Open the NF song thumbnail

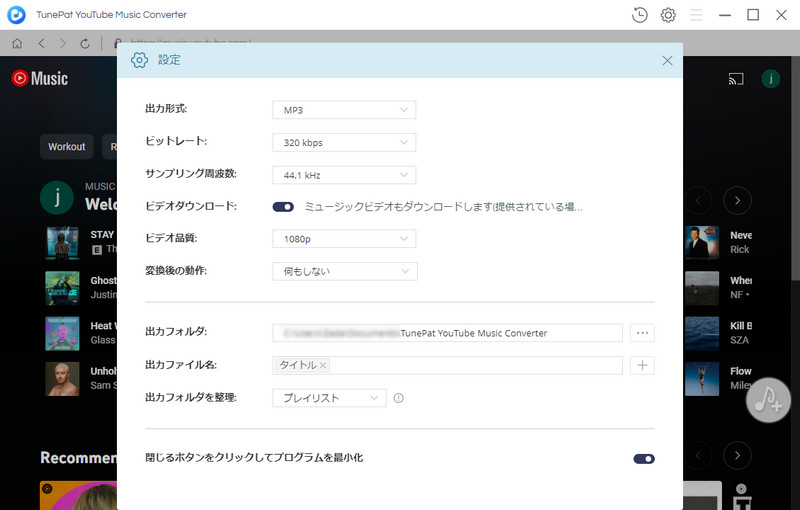point(702,288)
